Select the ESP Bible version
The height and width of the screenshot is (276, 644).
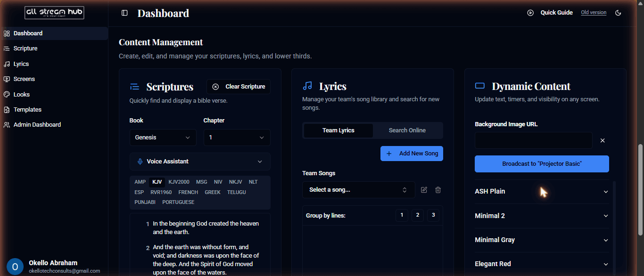pyautogui.click(x=139, y=192)
